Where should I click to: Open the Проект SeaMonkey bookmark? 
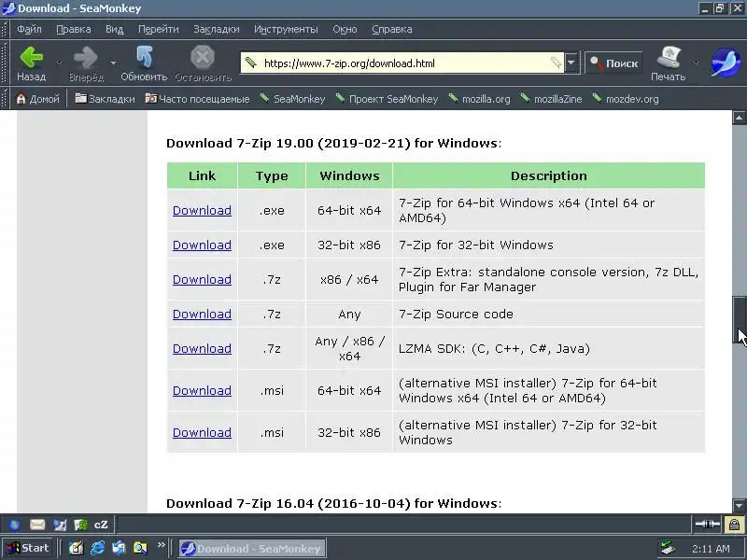[x=387, y=99]
